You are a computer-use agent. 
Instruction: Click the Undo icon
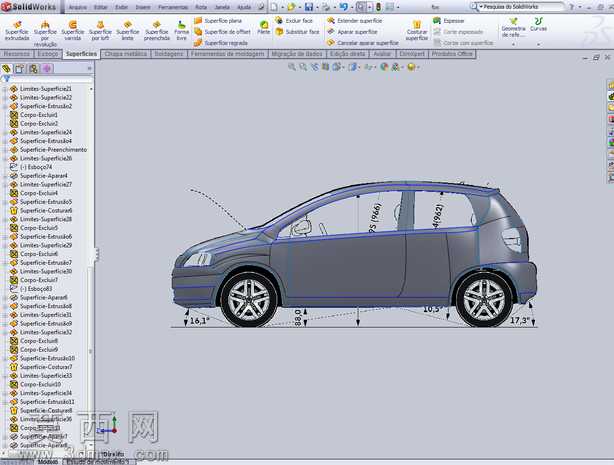pyautogui.click(x=343, y=7)
